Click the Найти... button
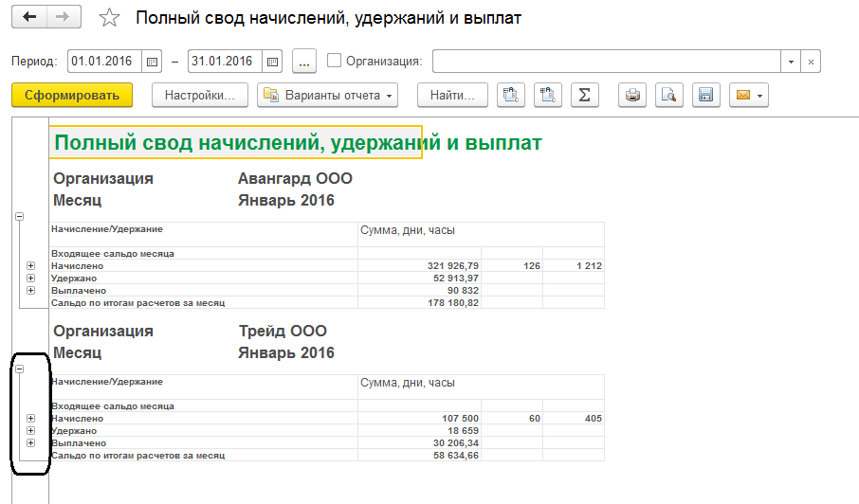The image size is (859, 504). pyautogui.click(x=453, y=95)
